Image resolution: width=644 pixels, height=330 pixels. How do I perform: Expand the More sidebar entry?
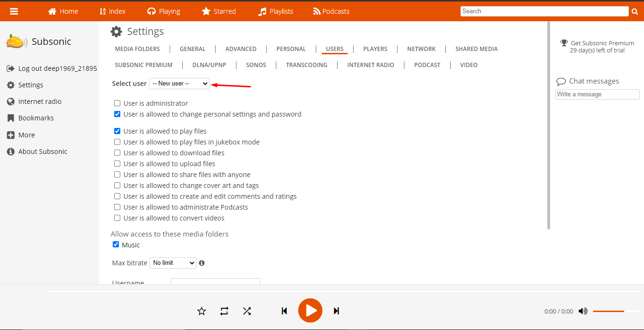(26, 135)
